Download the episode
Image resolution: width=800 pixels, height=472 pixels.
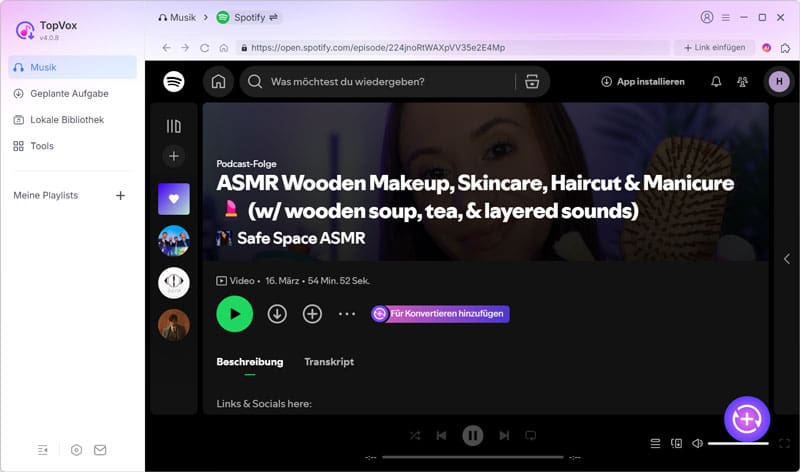tap(277, 314)
